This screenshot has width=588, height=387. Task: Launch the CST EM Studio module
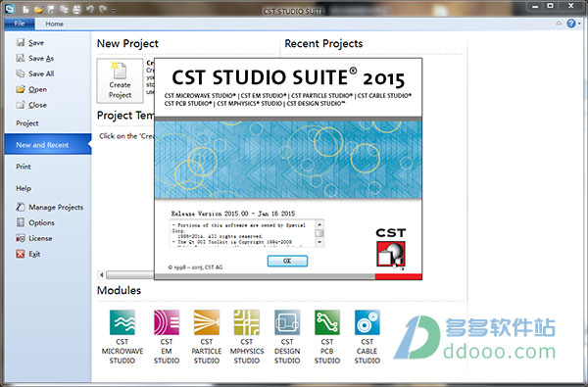(x=167, y=337)
